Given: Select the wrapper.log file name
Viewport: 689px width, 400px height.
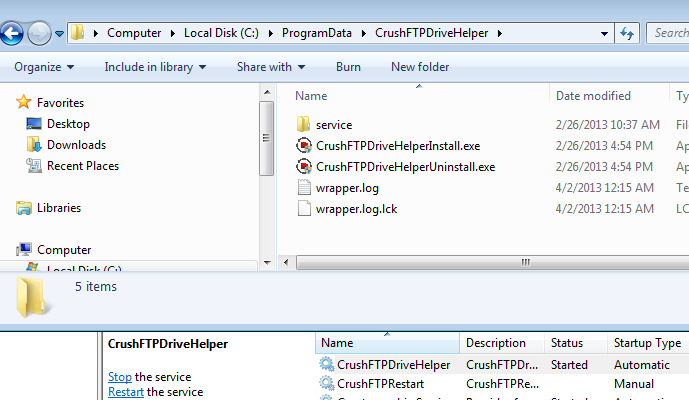Looking at the screenshot, I should click(x=347, y=188).
